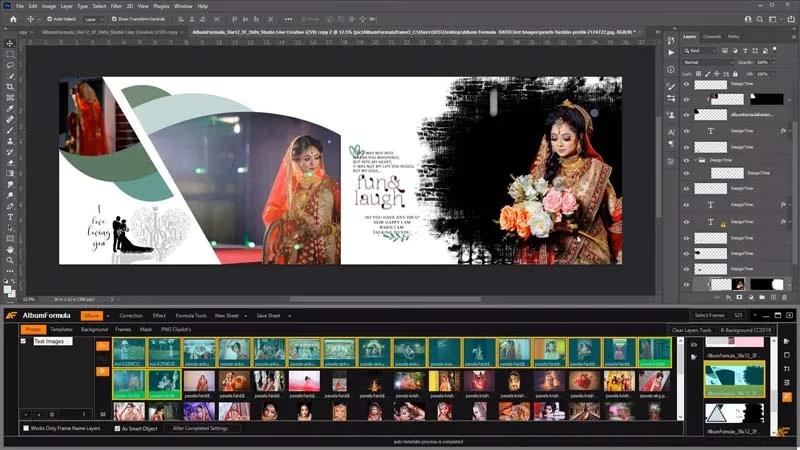
Task: Open the Window menu
Action: [183, 6]
